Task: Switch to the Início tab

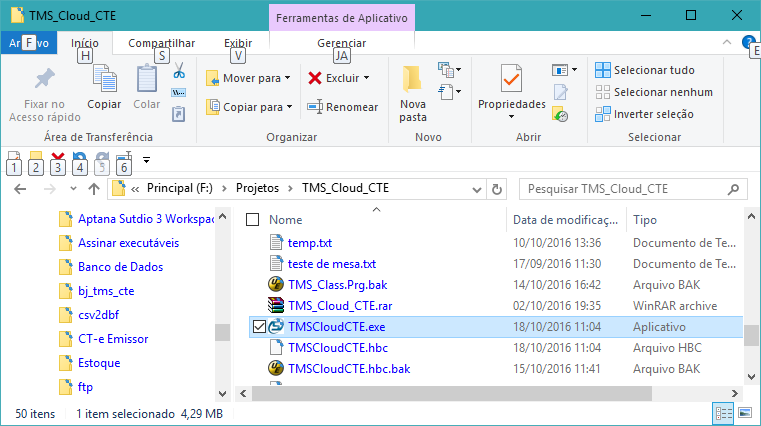Action: [x=84, y=43]
